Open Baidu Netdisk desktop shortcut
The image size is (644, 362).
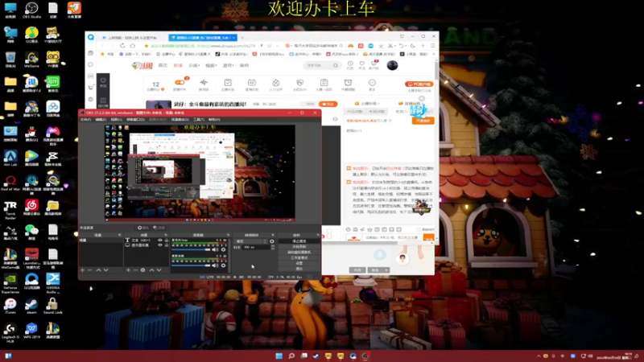(52, 109)
